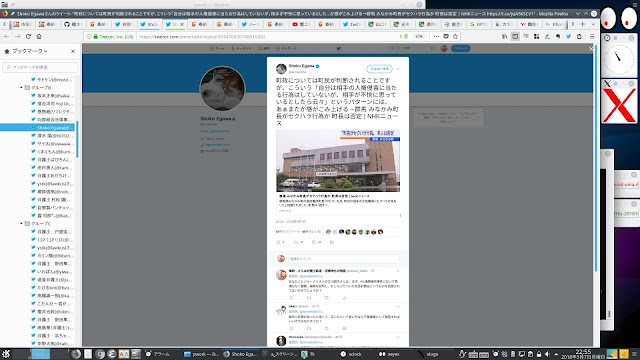Open the Twitter home nav item

tap(218, 49)
